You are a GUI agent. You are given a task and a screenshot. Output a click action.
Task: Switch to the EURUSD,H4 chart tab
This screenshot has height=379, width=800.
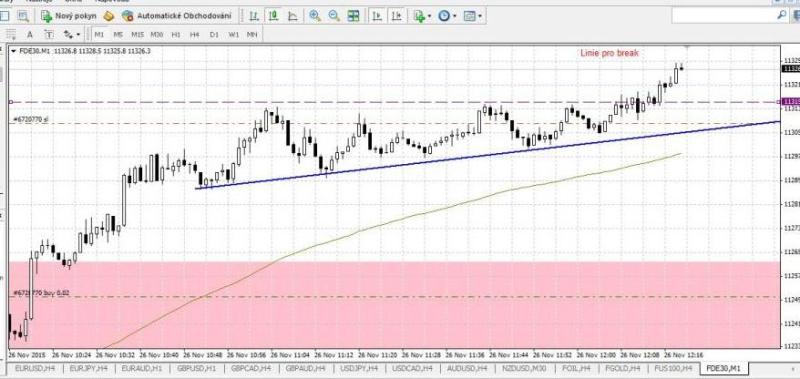(35, 368)
